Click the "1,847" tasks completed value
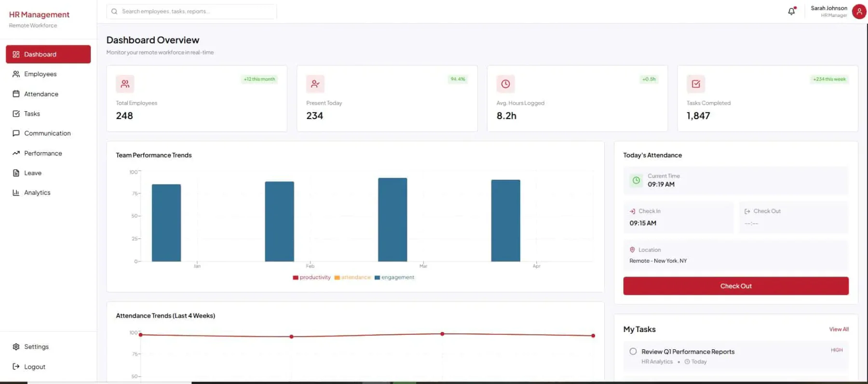This screenshot has width=868, height=384. [698, 116]
